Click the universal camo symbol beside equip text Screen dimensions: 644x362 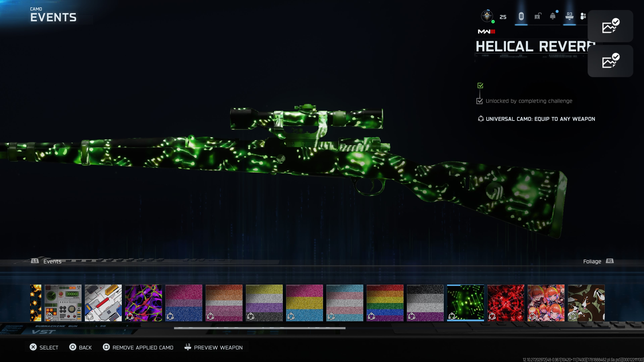tap(480, 119)
